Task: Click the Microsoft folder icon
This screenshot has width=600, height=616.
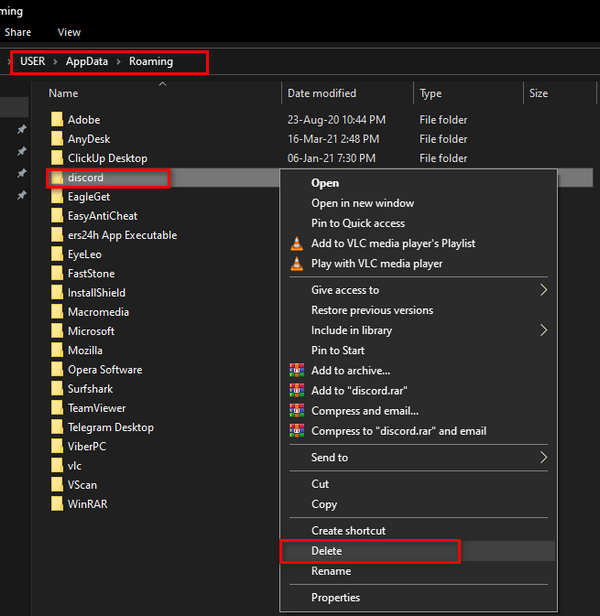Action: tap(57, 331)
